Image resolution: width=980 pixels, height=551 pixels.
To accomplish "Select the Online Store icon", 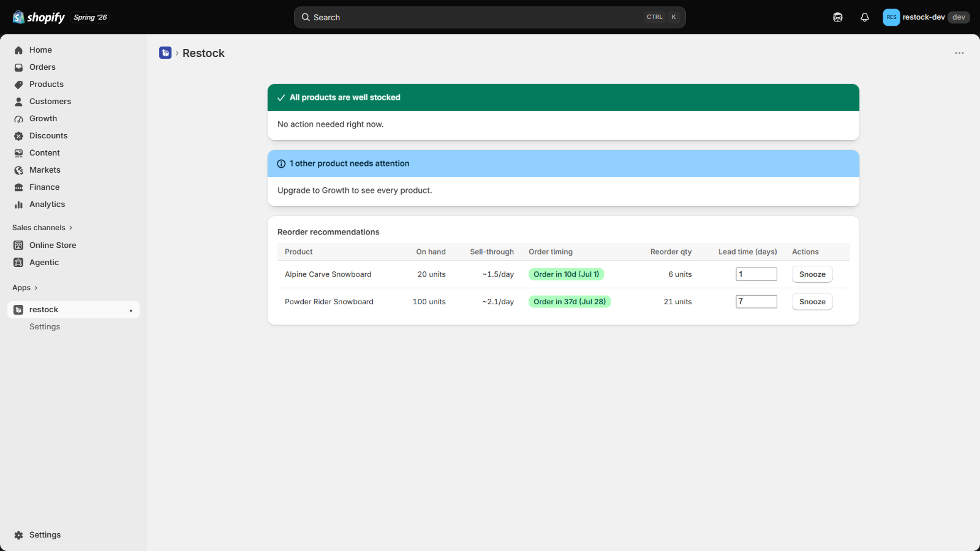I will tap(18, 246).
